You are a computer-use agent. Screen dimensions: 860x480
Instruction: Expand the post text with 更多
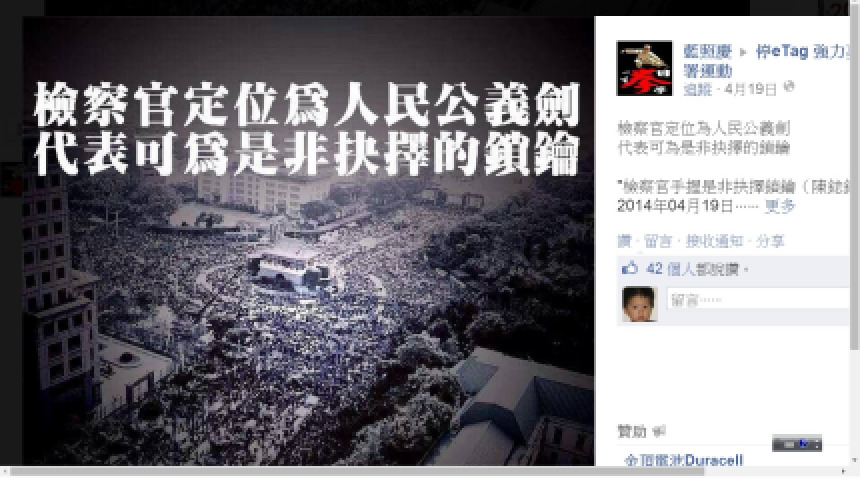point(779,206)
